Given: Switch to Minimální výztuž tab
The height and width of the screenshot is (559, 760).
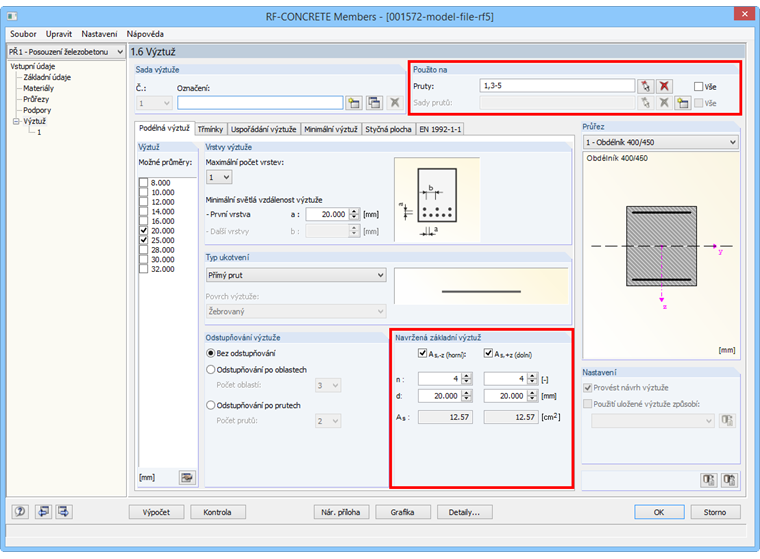Looking at the screenshot, I should pyautogui.click(x=331, y=129).
